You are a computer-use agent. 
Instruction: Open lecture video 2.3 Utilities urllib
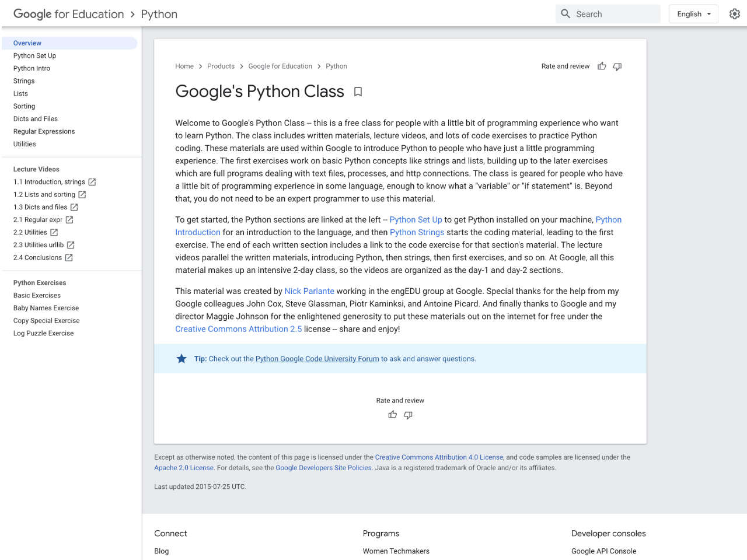point(39,245)
